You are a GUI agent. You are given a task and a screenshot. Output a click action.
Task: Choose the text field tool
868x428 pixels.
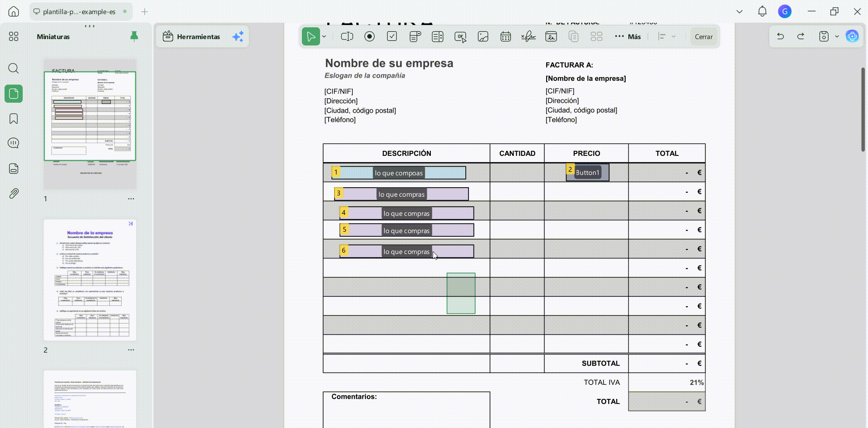(347, 36)
